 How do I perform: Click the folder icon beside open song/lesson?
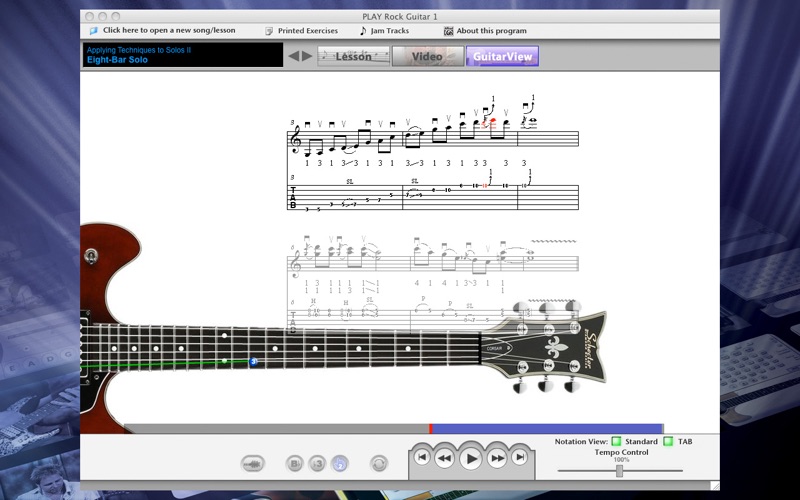point(93,31)
